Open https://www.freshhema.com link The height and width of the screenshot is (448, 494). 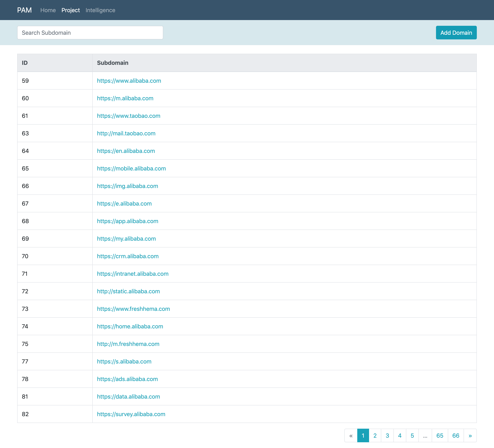pos(133,309)
